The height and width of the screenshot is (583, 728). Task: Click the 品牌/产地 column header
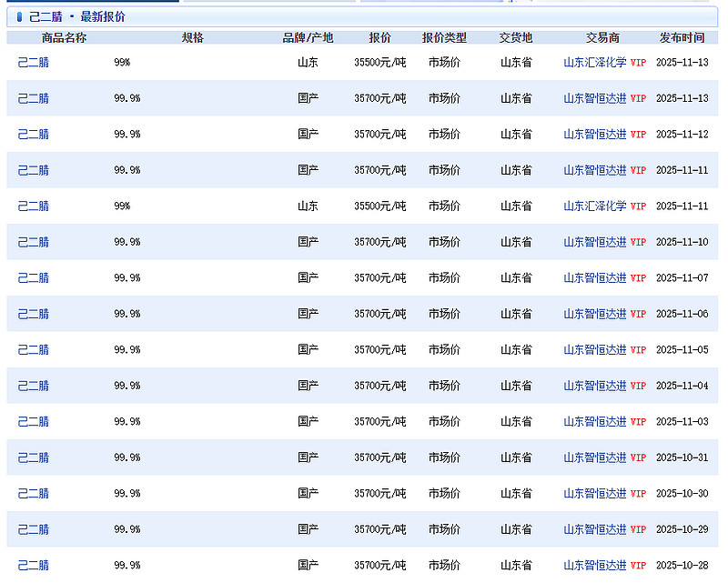[308, 37]
